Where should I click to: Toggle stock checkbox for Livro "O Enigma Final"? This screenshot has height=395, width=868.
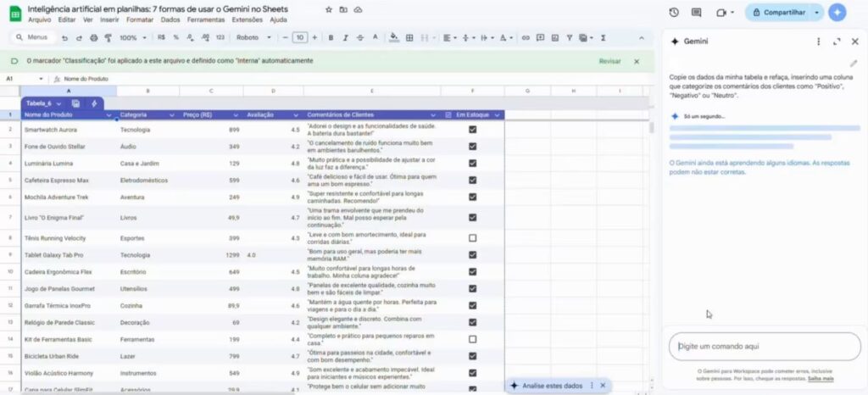click(472, 217)
